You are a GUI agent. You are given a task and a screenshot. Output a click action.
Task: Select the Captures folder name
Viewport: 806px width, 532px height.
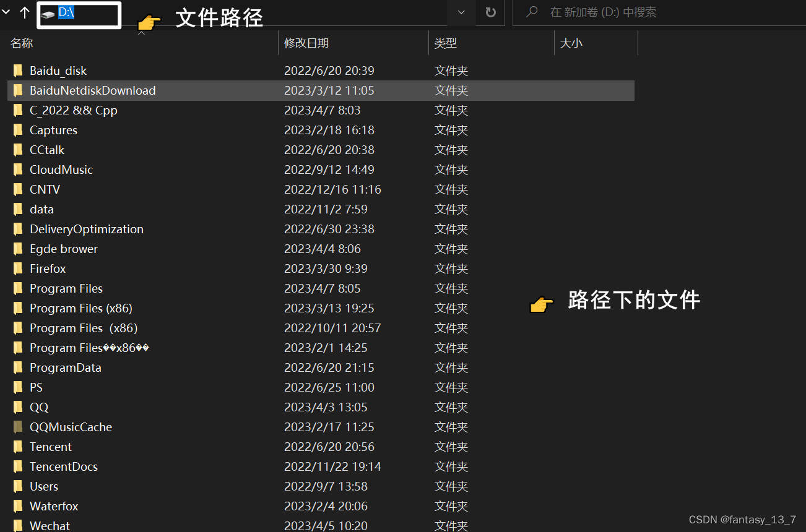(54, 130)
